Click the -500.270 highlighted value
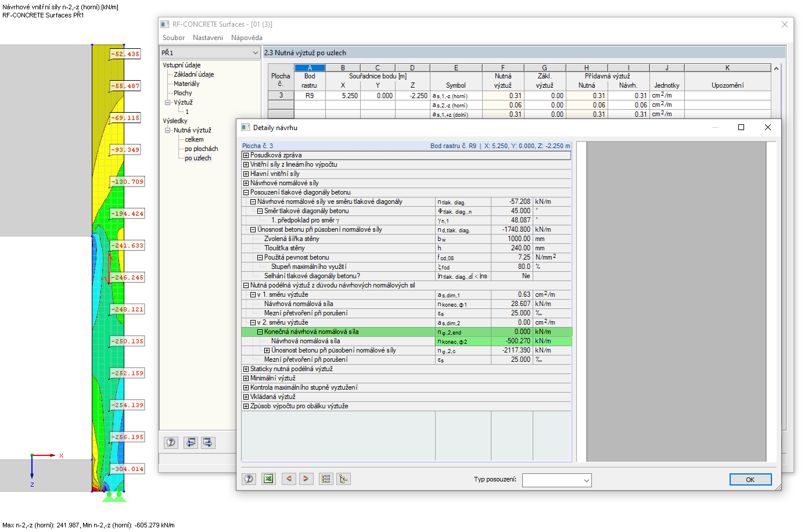This screenshot has width=808, height=532. tap(512, 341)
